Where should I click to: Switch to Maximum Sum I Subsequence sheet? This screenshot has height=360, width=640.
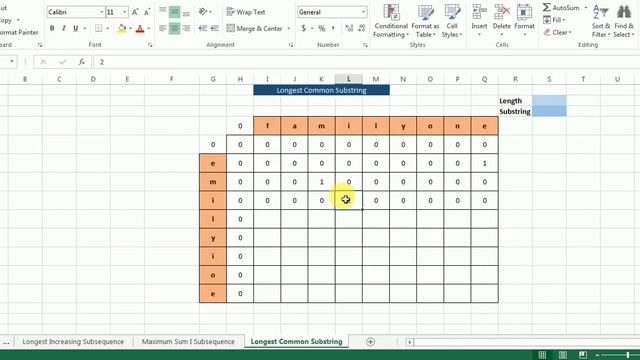coord(188,342)
